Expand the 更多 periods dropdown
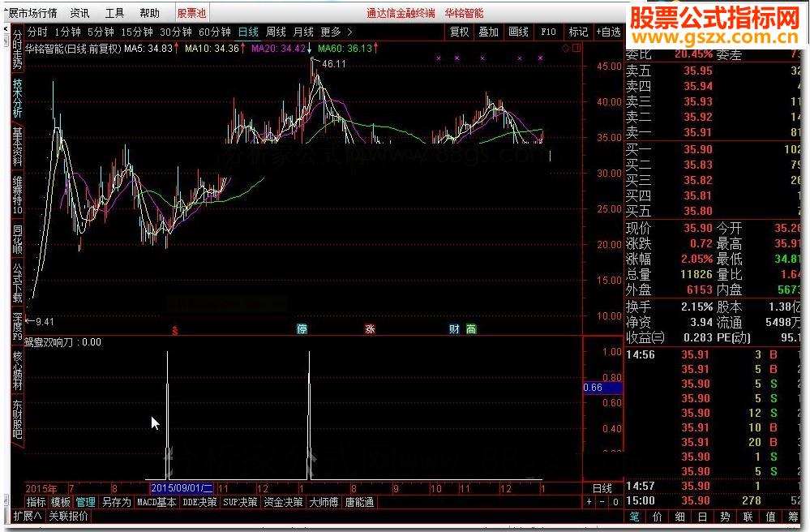The width and height of the screenshot is (810, 532). pyautogui.click(x=336, y=32)
